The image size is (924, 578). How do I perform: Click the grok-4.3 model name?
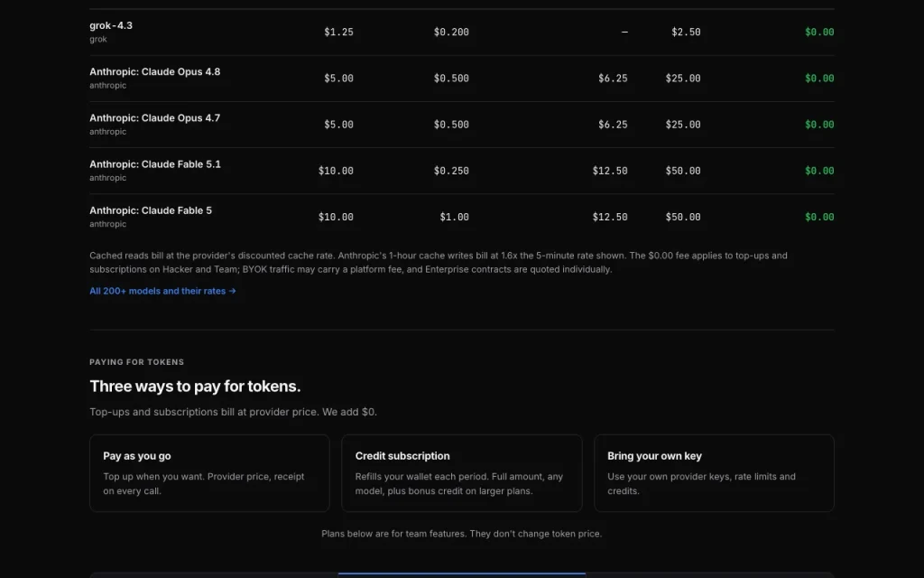[111, 25]
